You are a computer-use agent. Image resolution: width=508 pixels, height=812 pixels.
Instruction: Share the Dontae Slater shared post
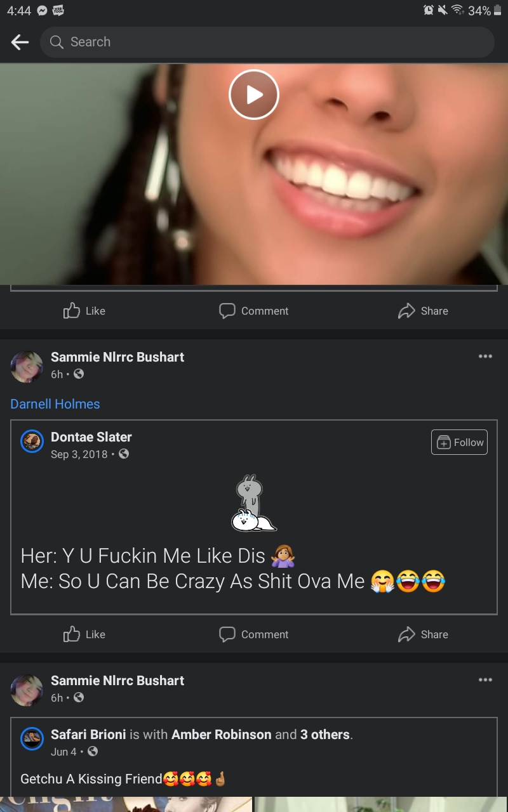[423, 634]
